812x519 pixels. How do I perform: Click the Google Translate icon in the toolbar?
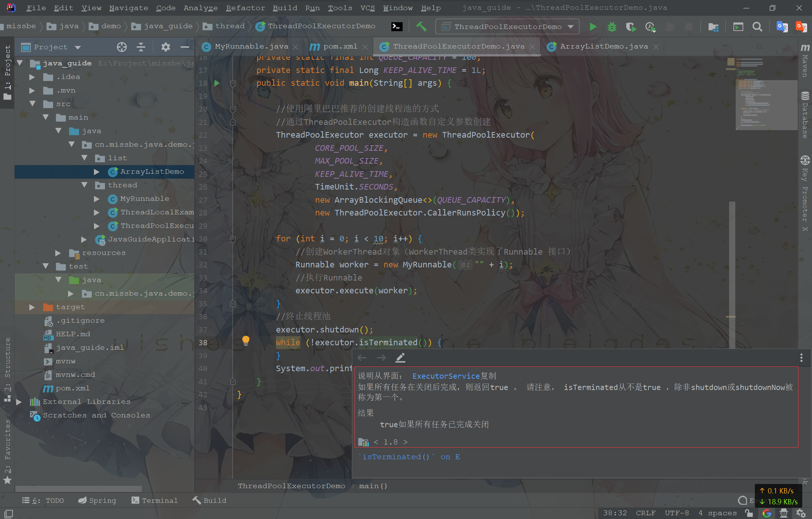click(x=782, y=27)
